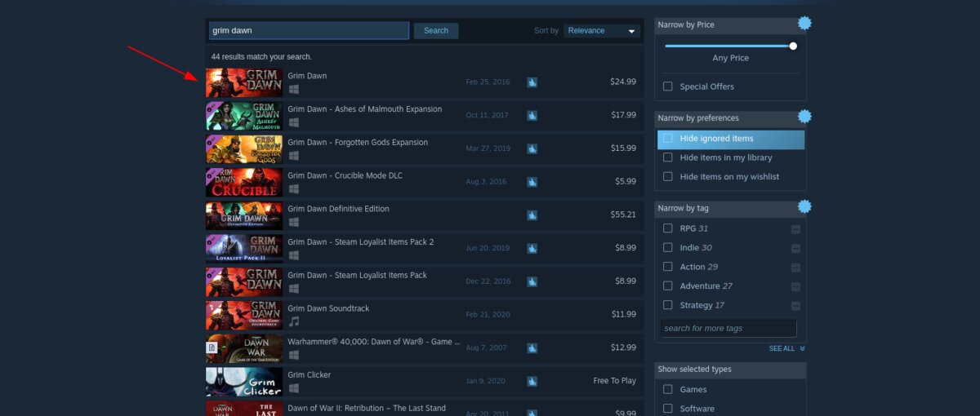Click Windows icon under Grim Dawn Definitive Edition
980x416 pixels.
293,222
